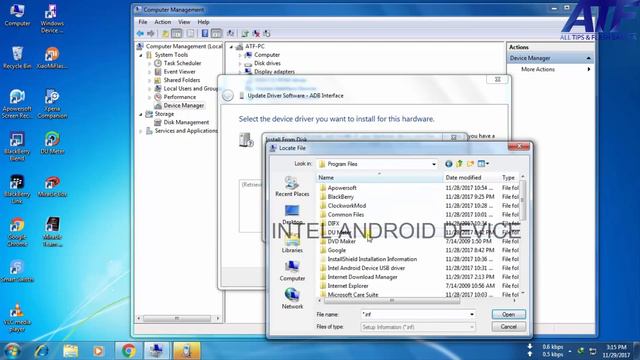Select Intel Android Device USB driver folder
Screen dimensions: 640x360
click(x=366, y=268)
